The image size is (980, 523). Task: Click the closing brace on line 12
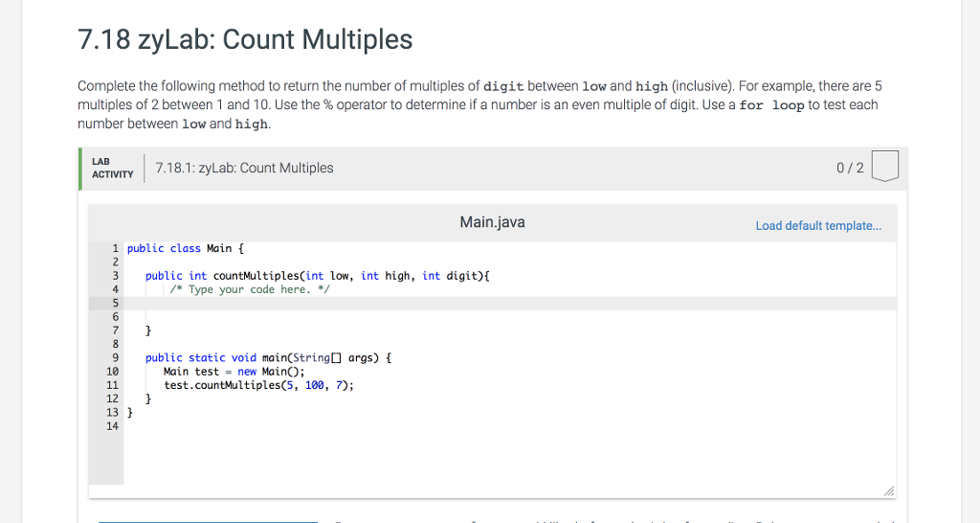pyautogui.click(x=148, y=398)
